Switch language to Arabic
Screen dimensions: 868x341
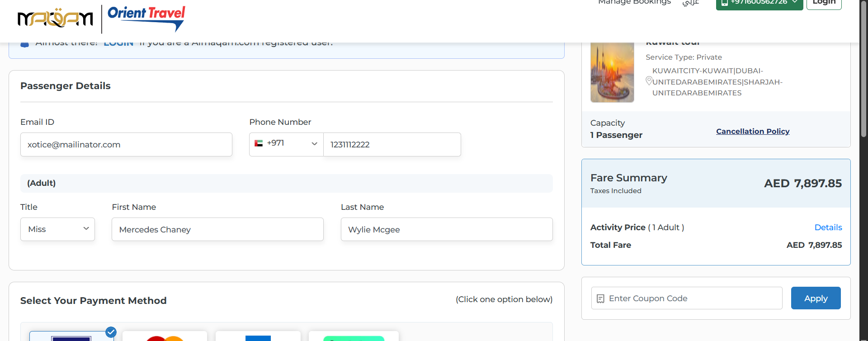point(691,3)
